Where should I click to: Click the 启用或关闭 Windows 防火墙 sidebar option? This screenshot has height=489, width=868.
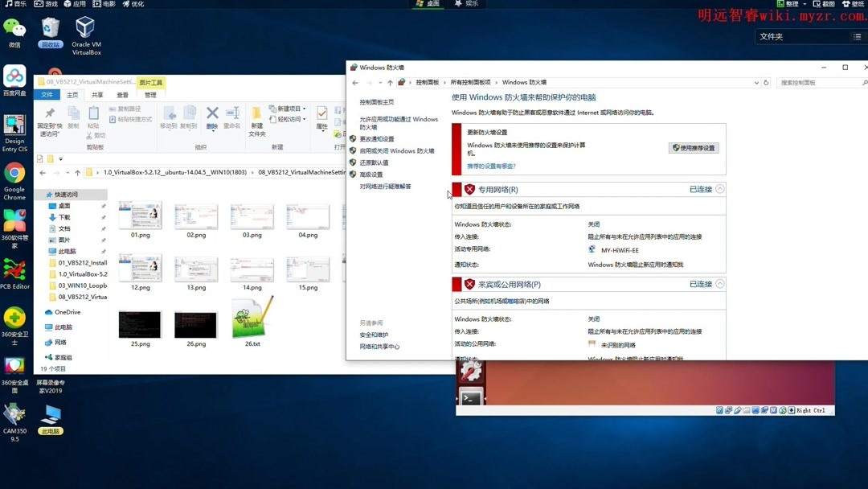click(396, 150)
